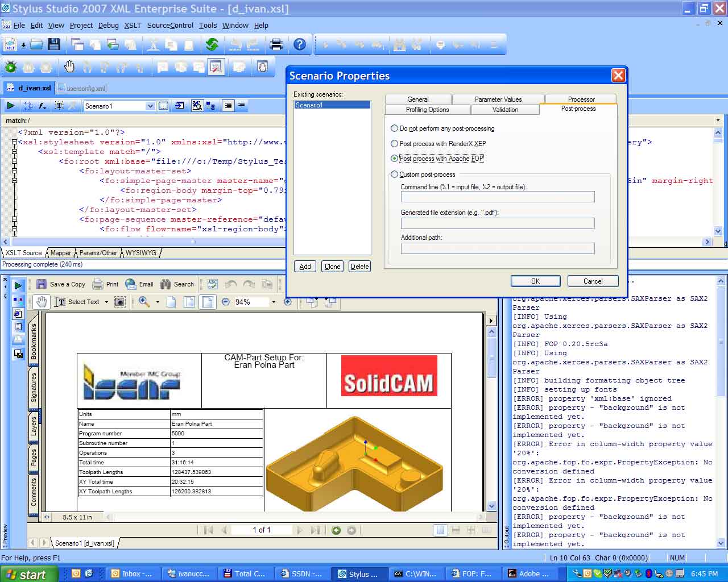
Task: Click Cancel in Scenario Properties
Action: (x=593, y=281)
